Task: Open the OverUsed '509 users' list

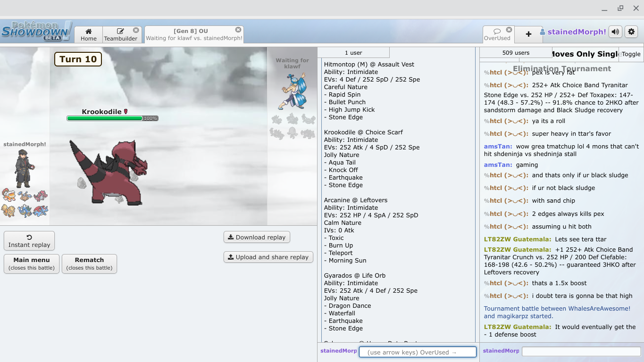Action: tap(516, 53)
